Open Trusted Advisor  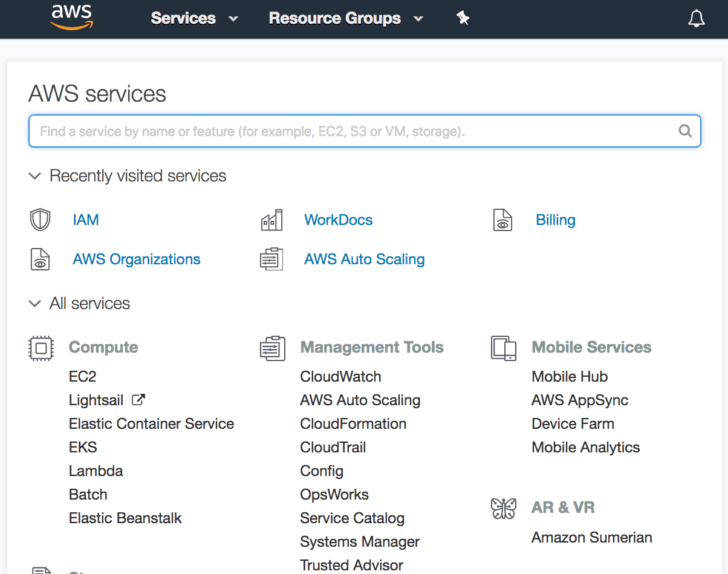pos(352,566)
